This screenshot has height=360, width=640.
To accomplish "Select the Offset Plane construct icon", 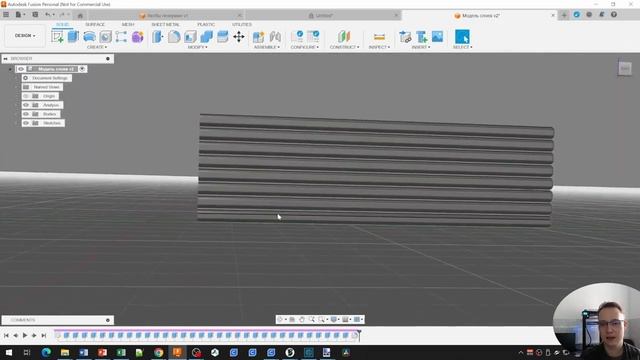I will pyautogui.click(x=344, y=37).
